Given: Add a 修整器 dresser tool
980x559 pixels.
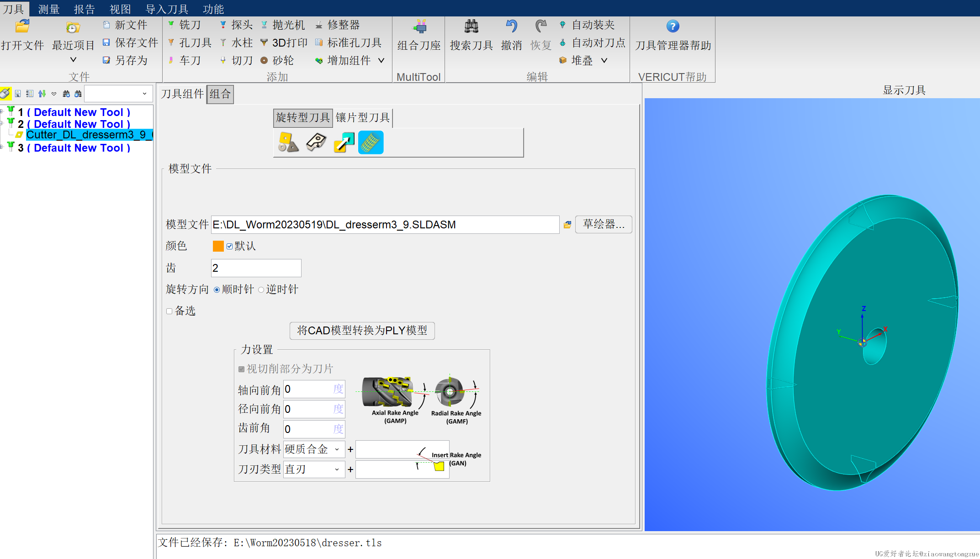Looking at the screenshot, I should [x=338, y=25].
